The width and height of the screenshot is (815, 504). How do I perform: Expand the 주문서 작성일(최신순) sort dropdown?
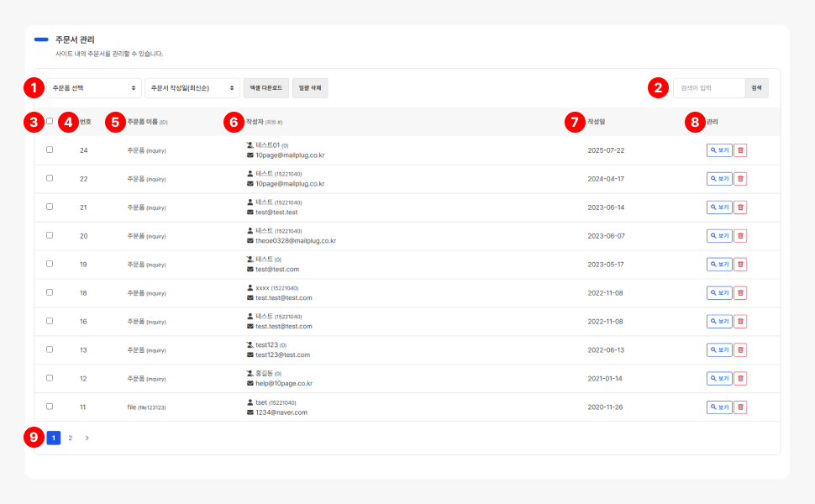[192, 88]
